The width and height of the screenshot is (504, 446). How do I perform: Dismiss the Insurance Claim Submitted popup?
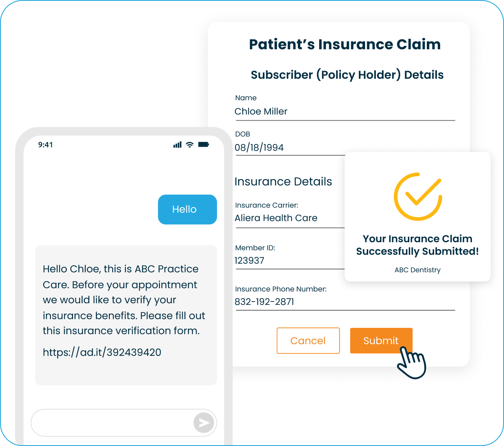click(417, 216)
